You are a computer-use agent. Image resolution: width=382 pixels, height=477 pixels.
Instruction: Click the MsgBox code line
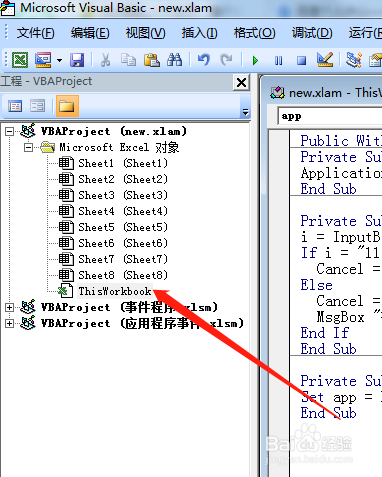349,317
